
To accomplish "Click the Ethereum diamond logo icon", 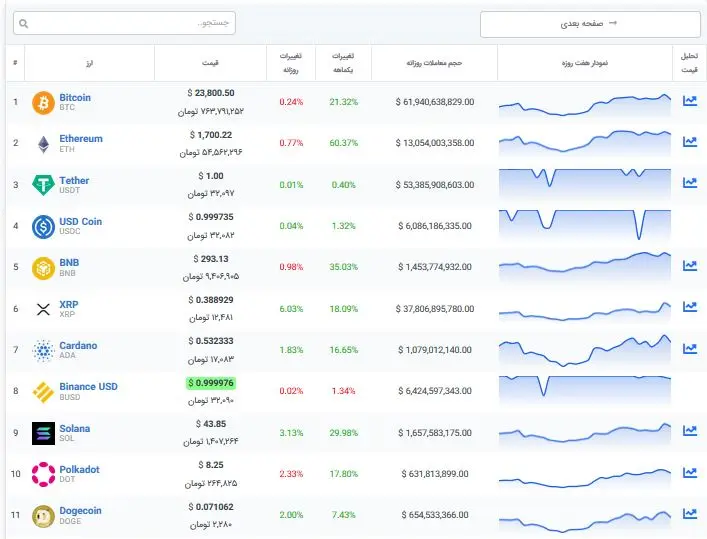I will [x=43, y=144].
